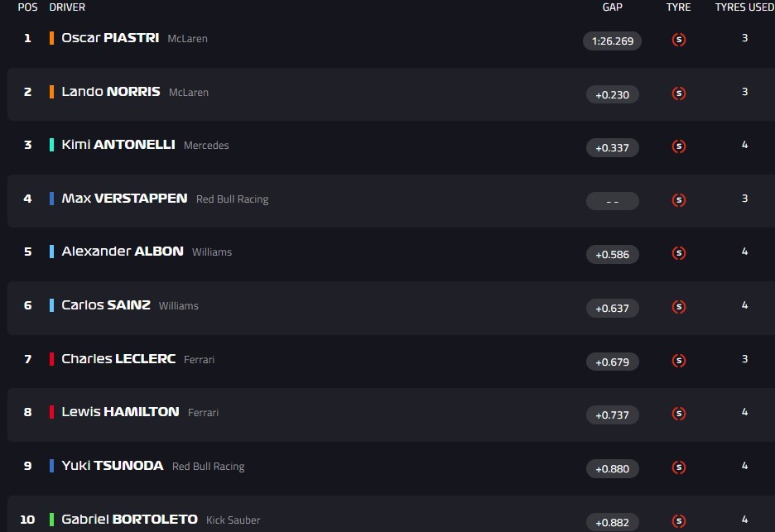This screenshot has width=775, height=532.
Task: Click soft tyre icon in Verstappen's row
Action: (x=679, y=199)
